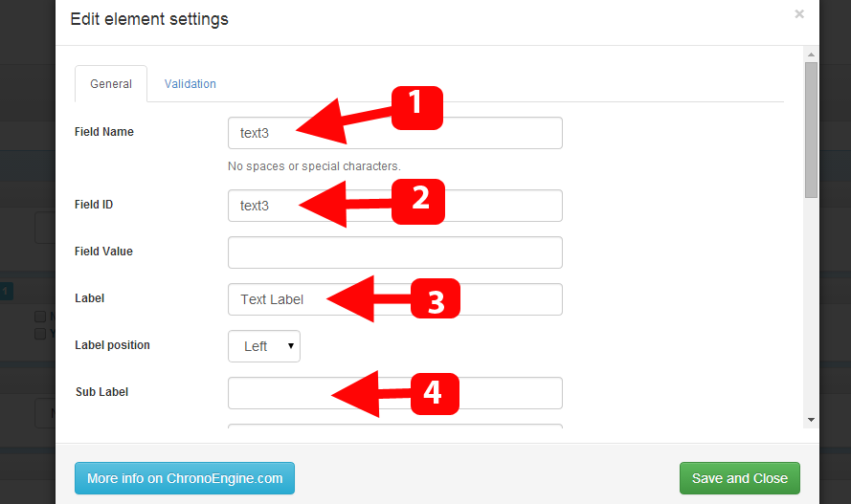Click the dialog's vertical scrollbar thumb
The height and width of the screenshot is (504, 851).
coord(811,130)
